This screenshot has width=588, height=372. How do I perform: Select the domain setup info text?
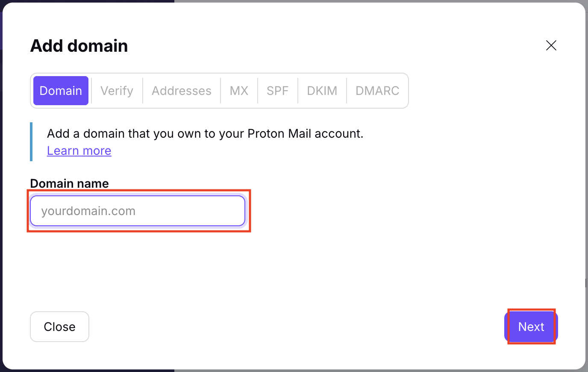coord(205,133)
